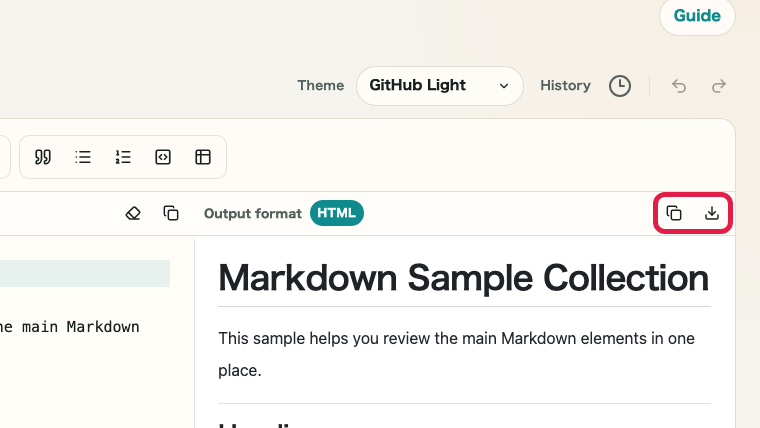760x428 pixels.
Task: Open the GitHub Light theme dropdown
Action: click(440, 86)
